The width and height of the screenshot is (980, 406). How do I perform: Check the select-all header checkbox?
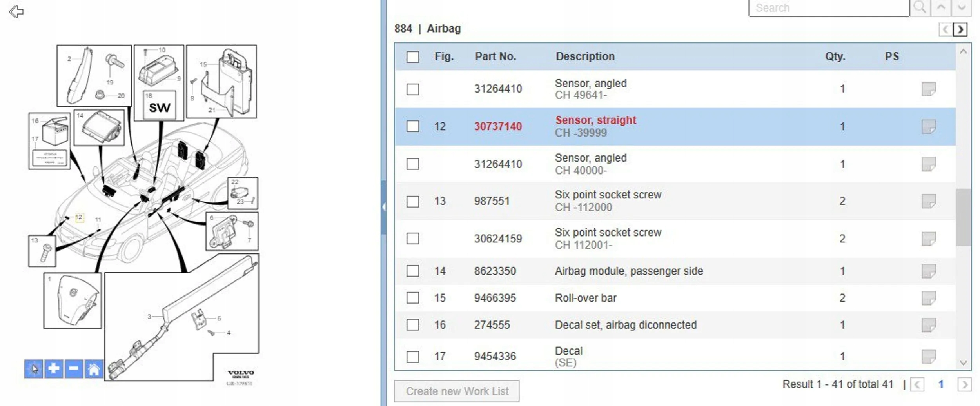pos(412,57)
